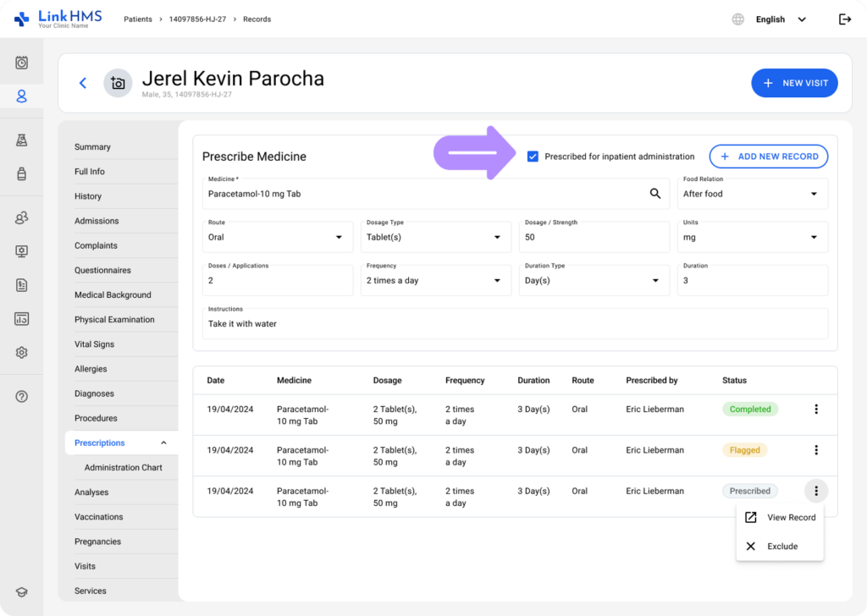Click the search icon in Medicine field
The width and height of the screenshot is (867, 616).
pos(654,194)
